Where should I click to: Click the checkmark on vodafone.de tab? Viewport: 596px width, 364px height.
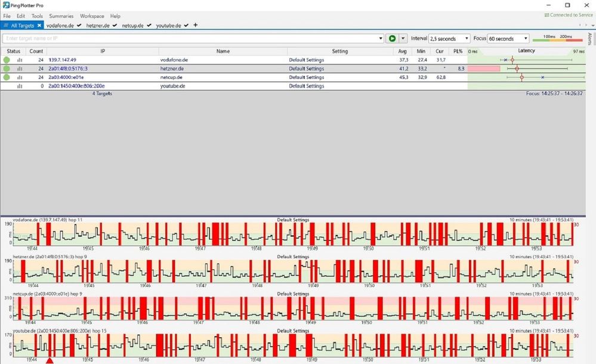point(79,25)
